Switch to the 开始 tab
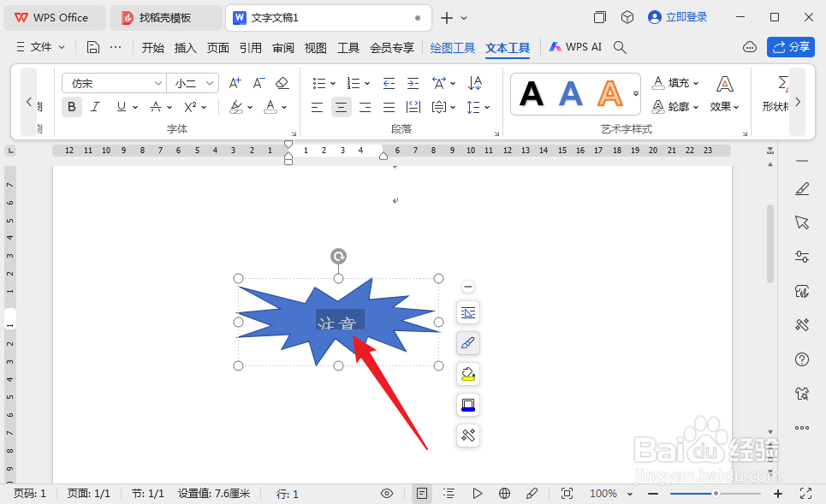The image size is (826, 504). tap(152, 48)
